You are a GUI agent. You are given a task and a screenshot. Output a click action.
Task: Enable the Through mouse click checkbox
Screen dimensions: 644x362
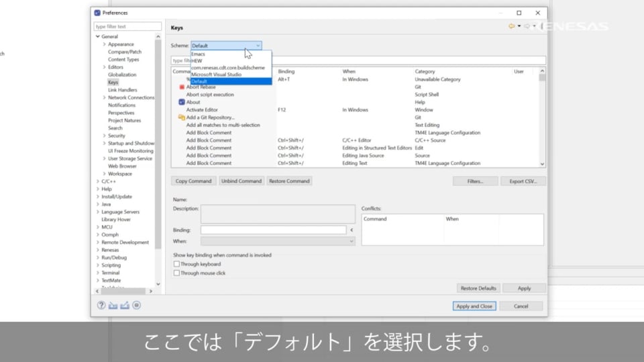click(x=177, y=273)
